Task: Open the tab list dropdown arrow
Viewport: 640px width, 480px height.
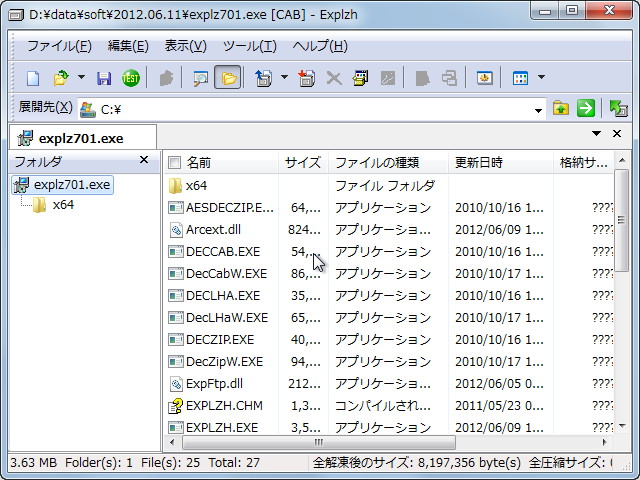Action: click(x=596, y=133)
